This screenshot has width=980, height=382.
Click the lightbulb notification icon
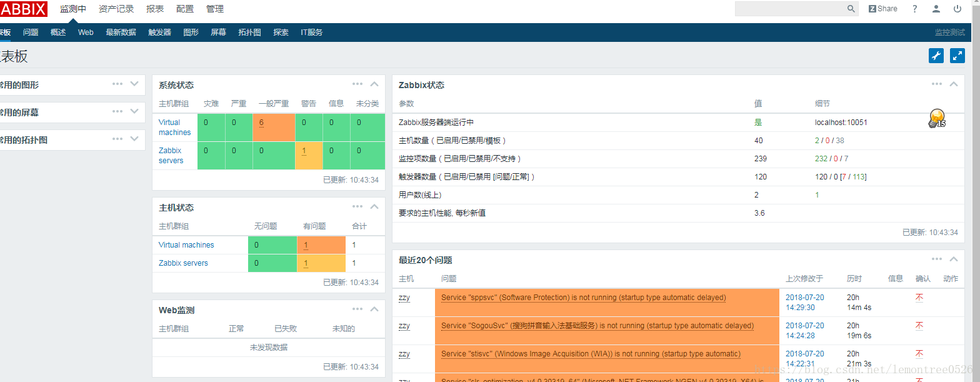[x=936, y=118]
